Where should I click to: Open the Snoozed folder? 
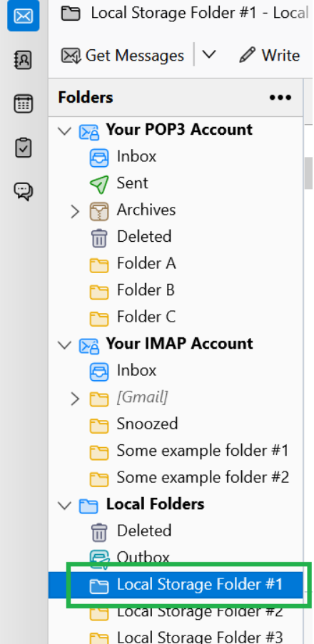tap(176, 424)
